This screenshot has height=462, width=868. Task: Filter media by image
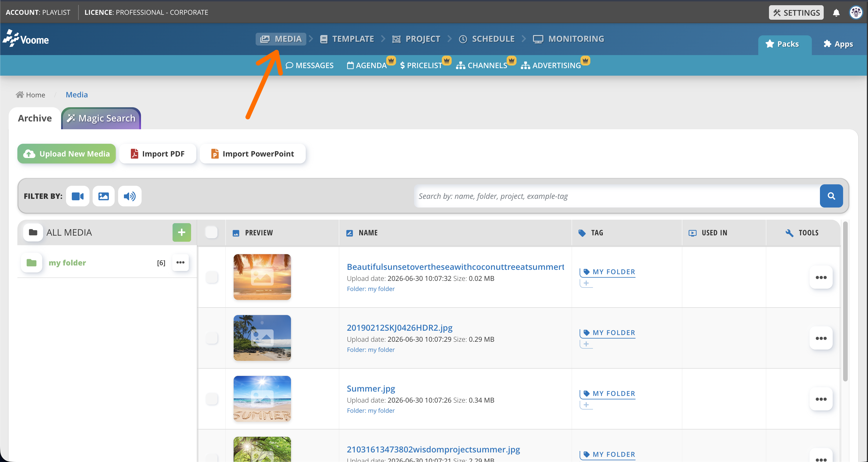103,196
